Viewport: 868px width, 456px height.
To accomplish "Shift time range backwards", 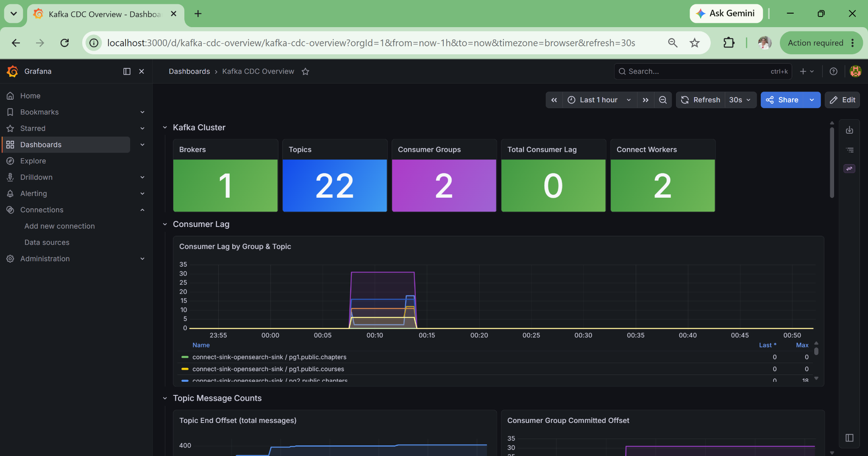I will [554, 100].
